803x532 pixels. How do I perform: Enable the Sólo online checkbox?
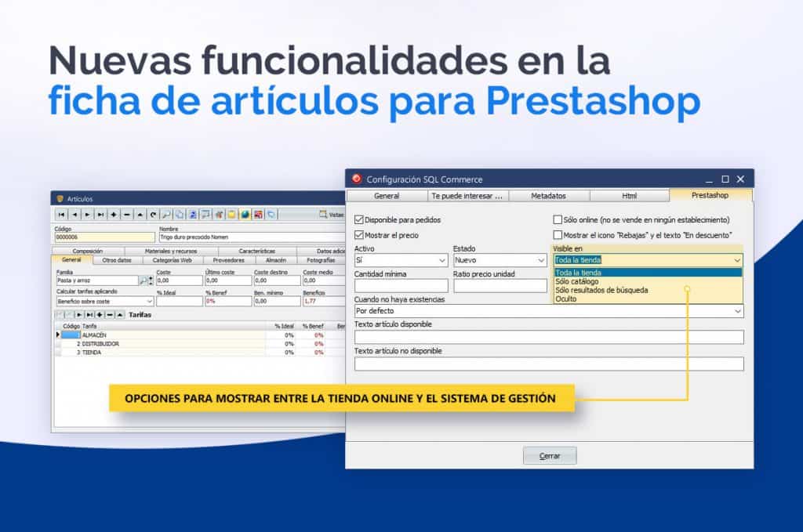558,220
